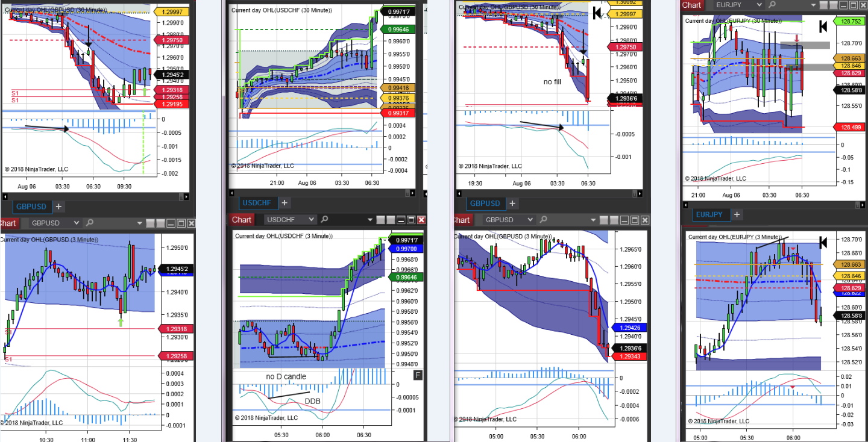Add a new tab next to the EURJPY tab
Screen dimensions: 868x442
tap(737, 214)
